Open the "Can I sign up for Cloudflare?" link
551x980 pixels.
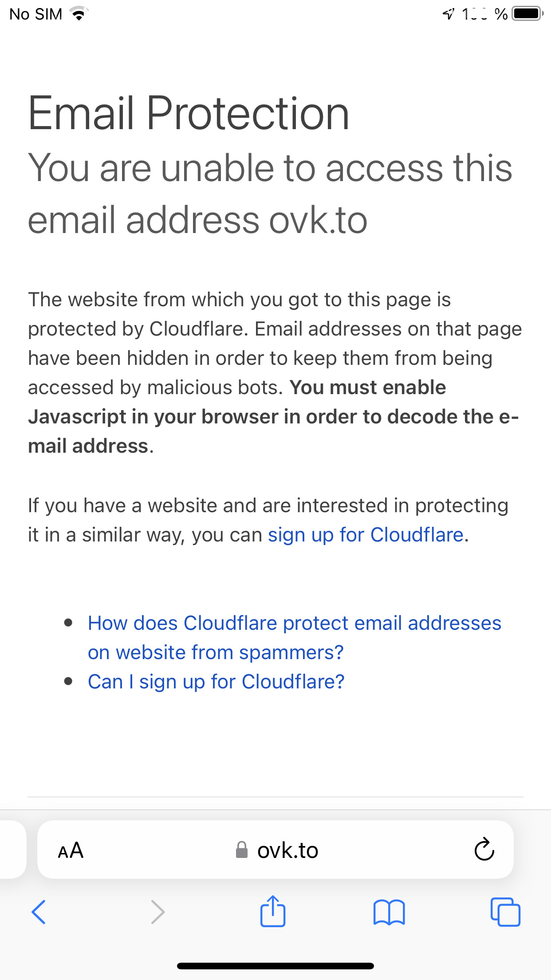[x=216, y=682]
